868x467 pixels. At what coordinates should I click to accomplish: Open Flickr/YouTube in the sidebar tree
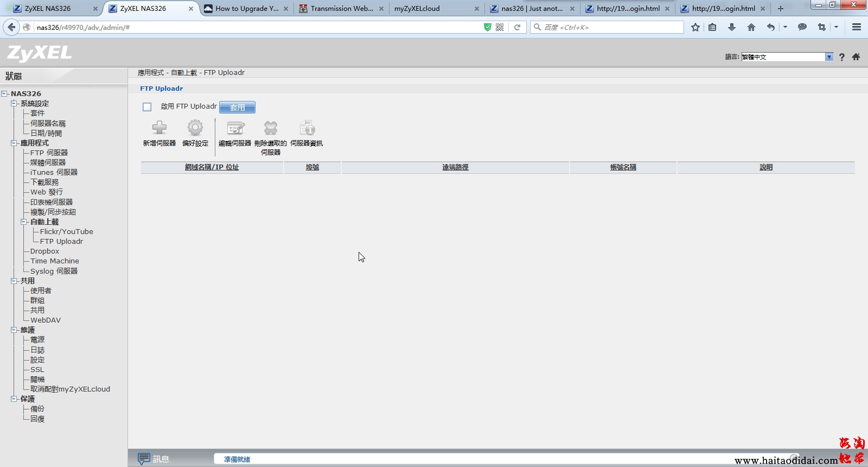point(66,232)
